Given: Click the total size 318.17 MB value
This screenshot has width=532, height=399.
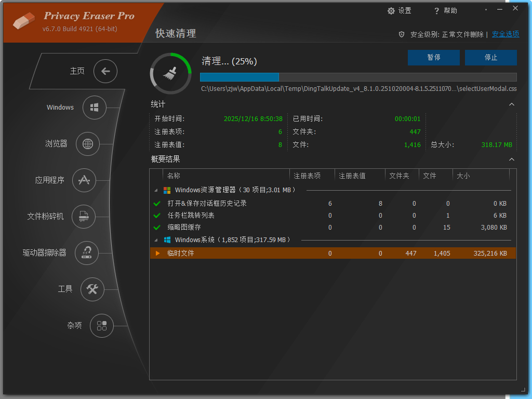Looking at the screenshot, I should pyautogui.click(x=497, y=145).
